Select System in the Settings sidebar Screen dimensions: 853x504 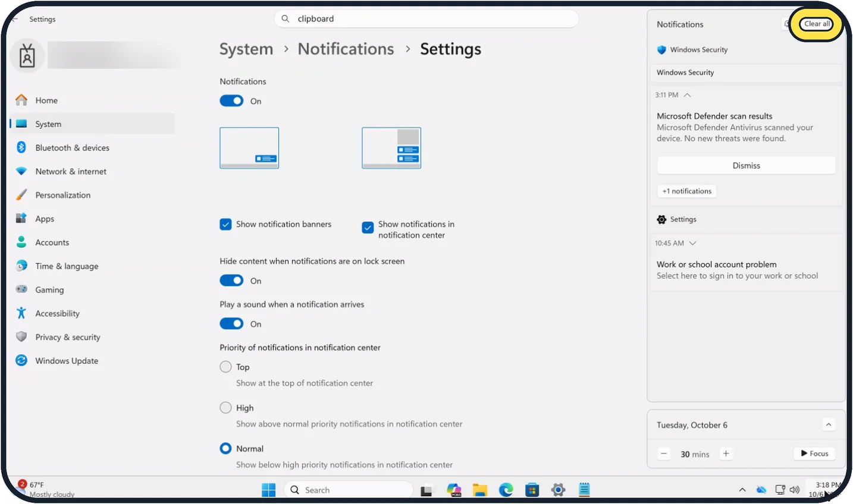point(93,124)
